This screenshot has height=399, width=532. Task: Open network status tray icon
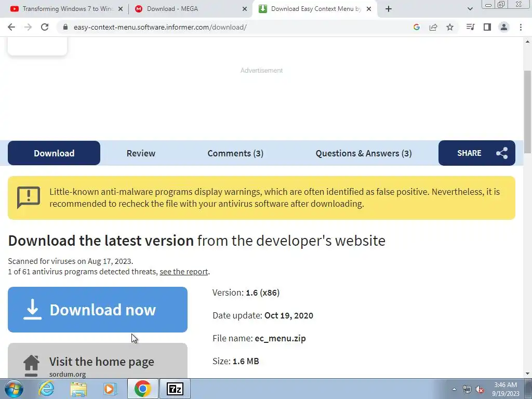[x=467, y=390]
